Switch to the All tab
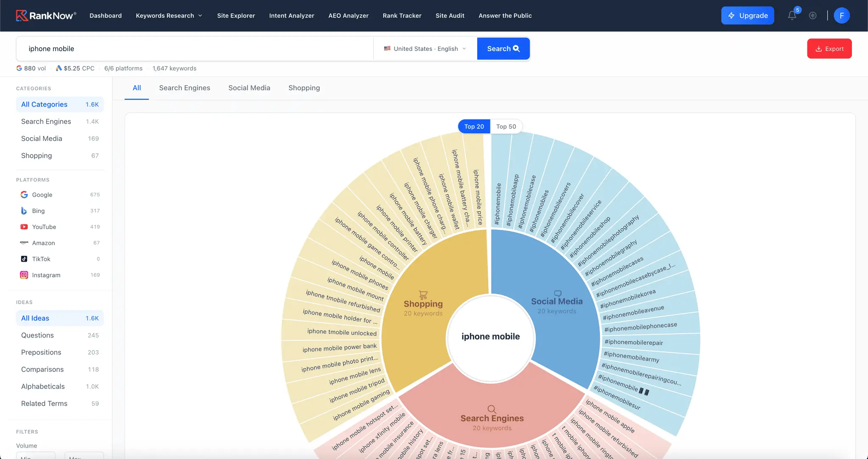This screenshot has height=459, width=868. (136, 88)
